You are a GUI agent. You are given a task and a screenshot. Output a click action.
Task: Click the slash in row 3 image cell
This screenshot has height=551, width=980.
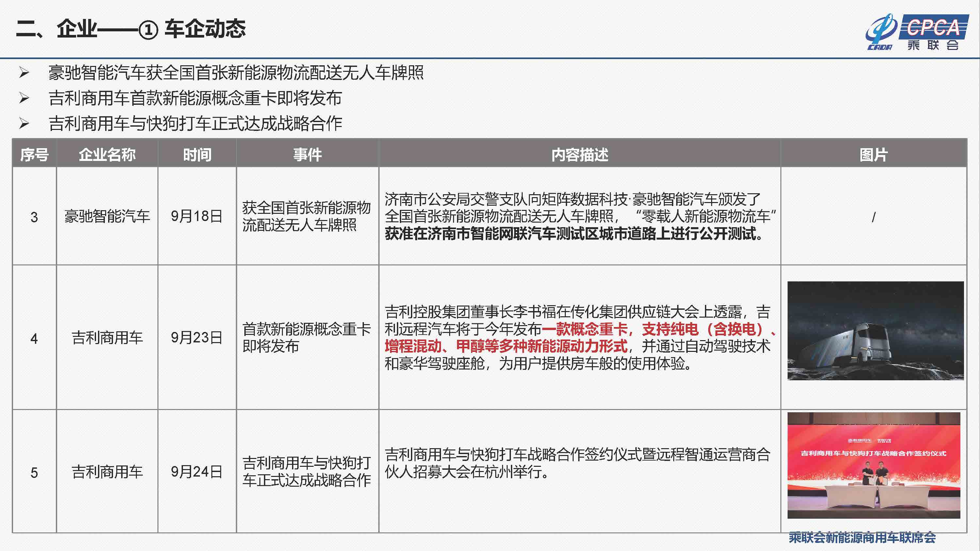[874, 217]
